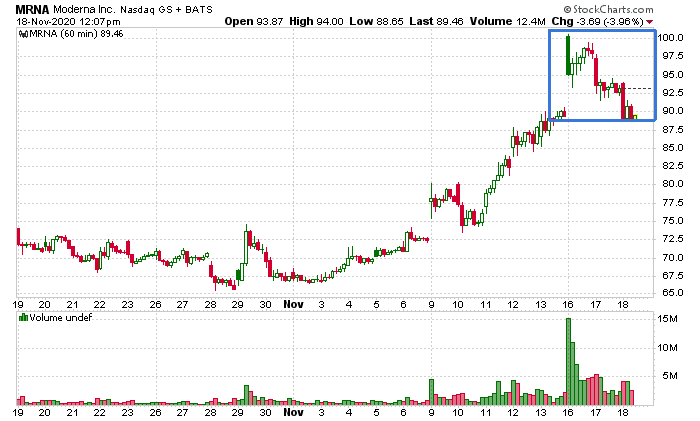The height and width of the screenshot is (421, 700).
Task: Click the High value 94.00
Action: click(x=330, y=21)
